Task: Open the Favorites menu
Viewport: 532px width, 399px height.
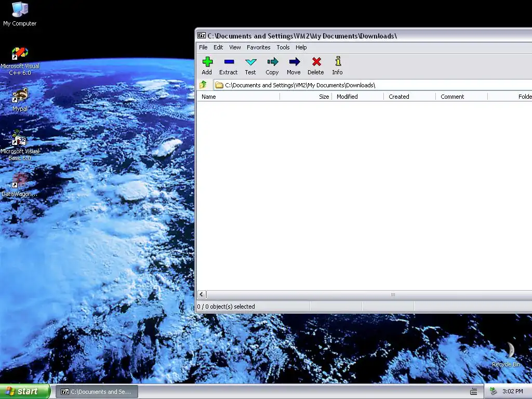Action: (259, 47)
